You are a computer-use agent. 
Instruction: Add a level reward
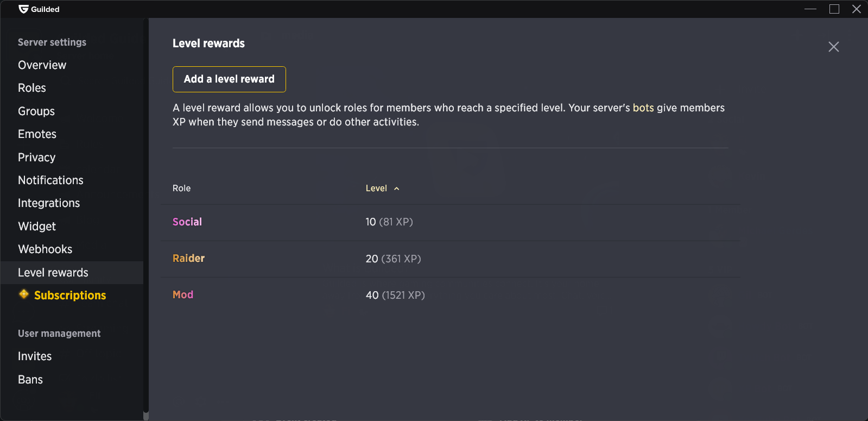click(x=229, y=79)
